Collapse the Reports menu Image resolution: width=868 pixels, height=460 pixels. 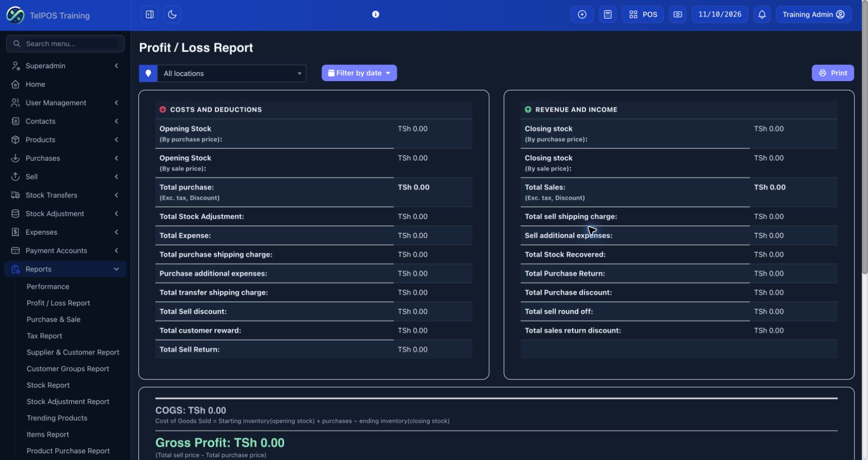[x=66, y=269]
